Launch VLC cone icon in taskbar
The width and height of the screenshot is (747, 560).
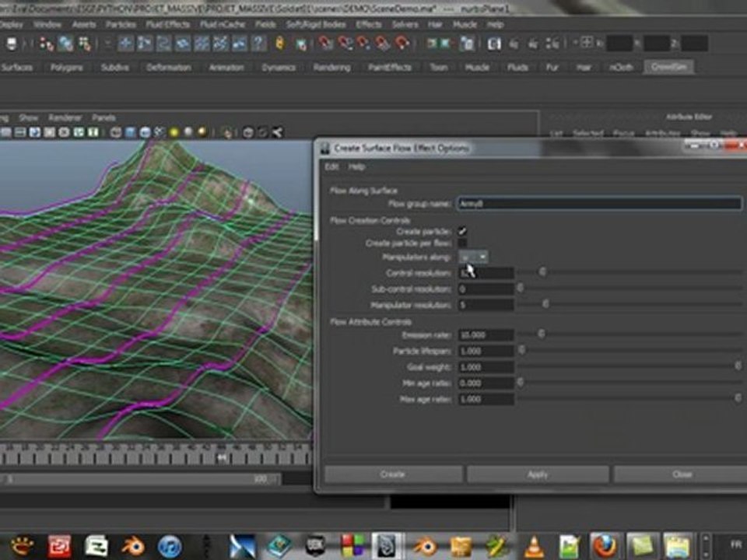point(534,546)
